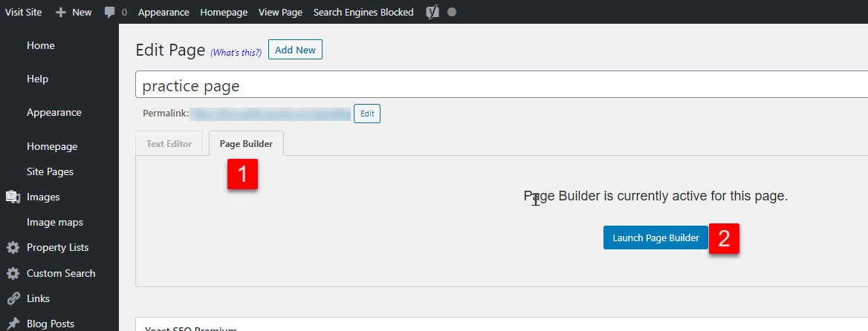This screenshot has width=868, height=331.
Task: Click View Page in the admin bar
Action: click(280, 12)
